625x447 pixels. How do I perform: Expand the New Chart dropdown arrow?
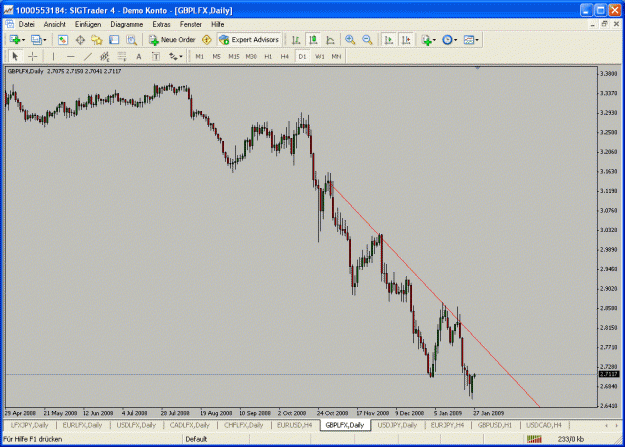[24, 40]
